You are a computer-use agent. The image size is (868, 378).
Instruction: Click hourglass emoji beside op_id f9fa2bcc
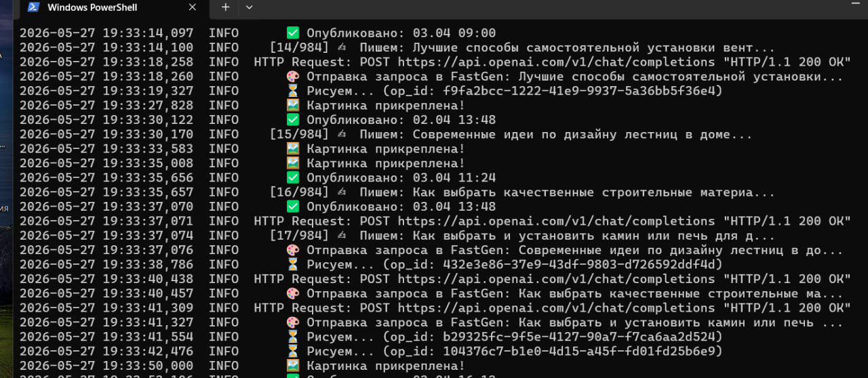pyautogui.click(x=292, y=91)
